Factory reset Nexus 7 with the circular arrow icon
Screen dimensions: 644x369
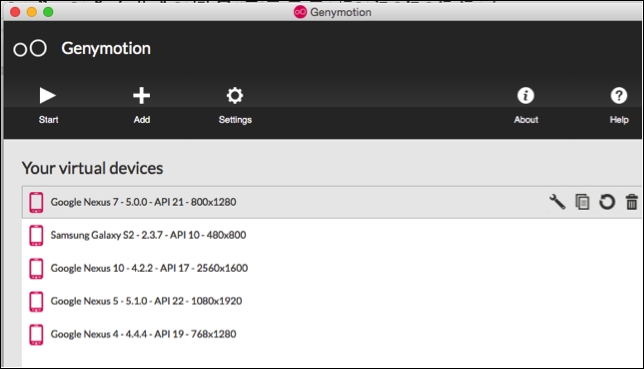(x=607, y=202)
